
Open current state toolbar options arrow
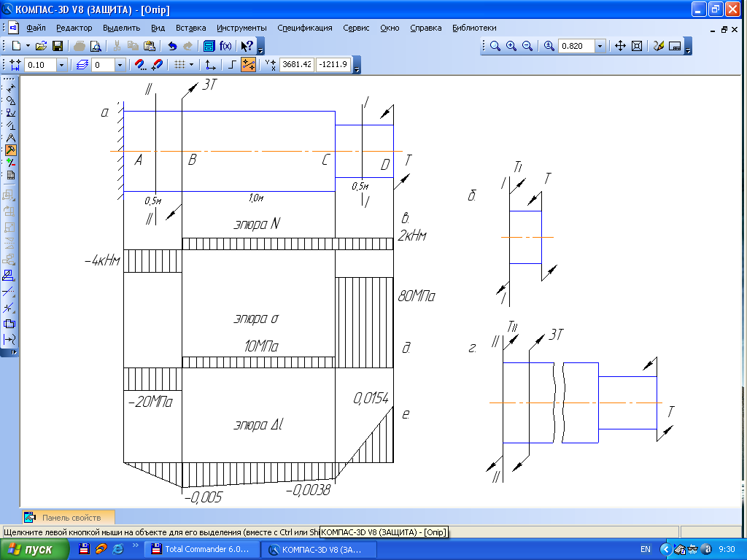pos(357,65)
